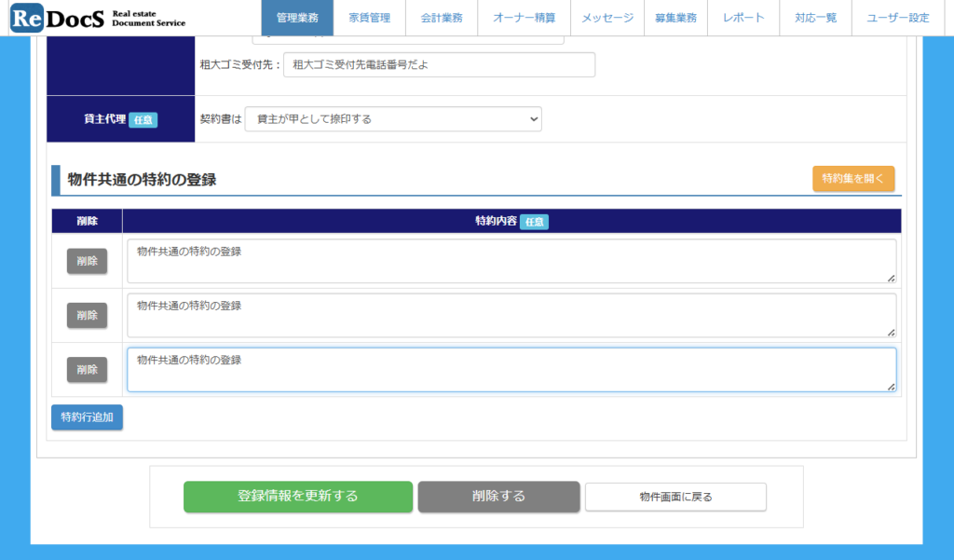Click the 削除 column header
The width and height of the screenshot is (954, 560).
coord(87,221)
